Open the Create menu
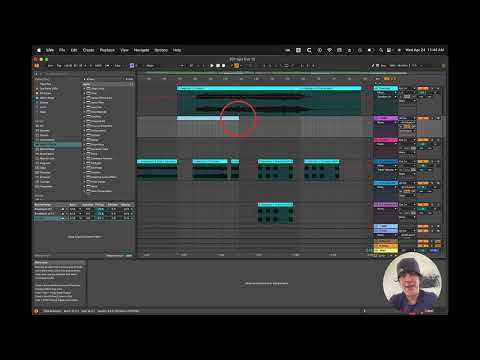Viewport: 480px width, 360px height. [89, 50]
